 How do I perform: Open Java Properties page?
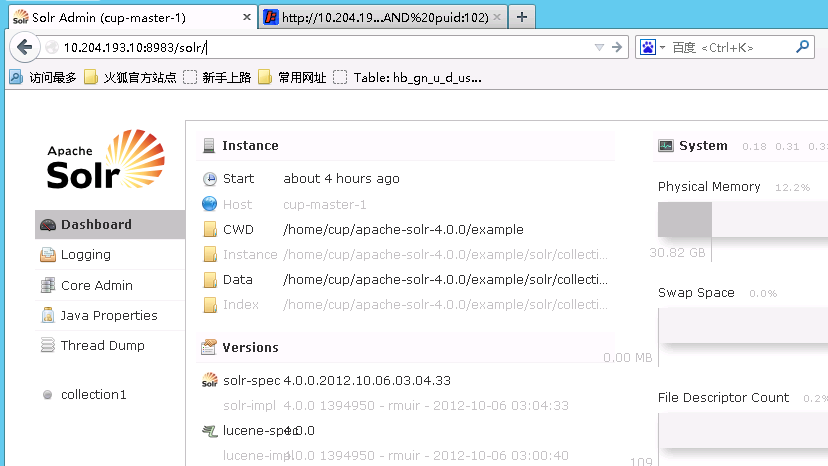(110, 315)
